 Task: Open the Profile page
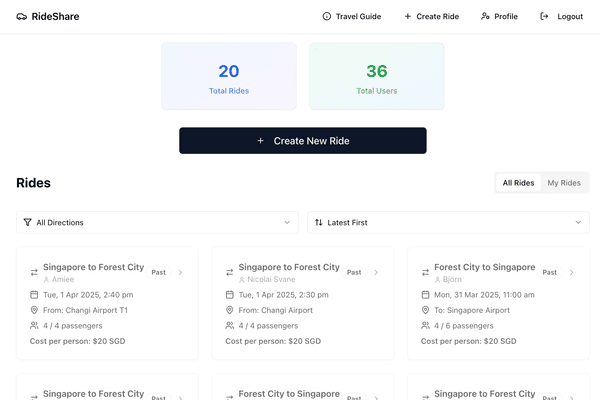coord(499,16)
